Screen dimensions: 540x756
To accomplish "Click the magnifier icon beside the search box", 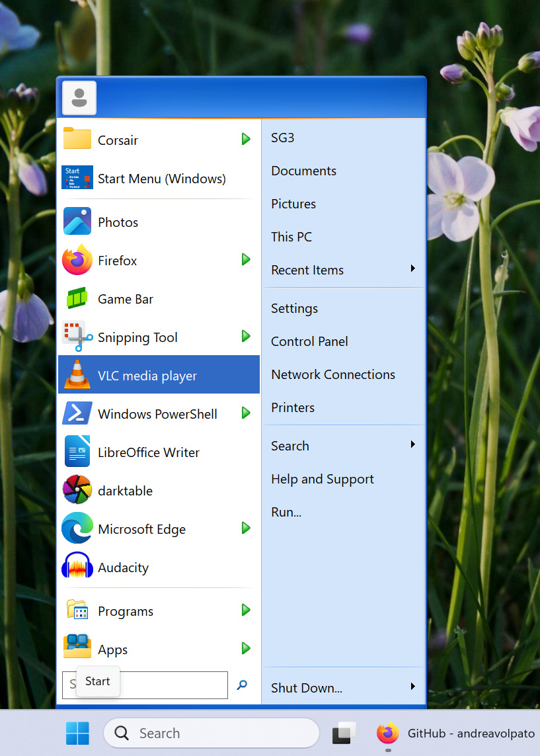I will 242,685.
